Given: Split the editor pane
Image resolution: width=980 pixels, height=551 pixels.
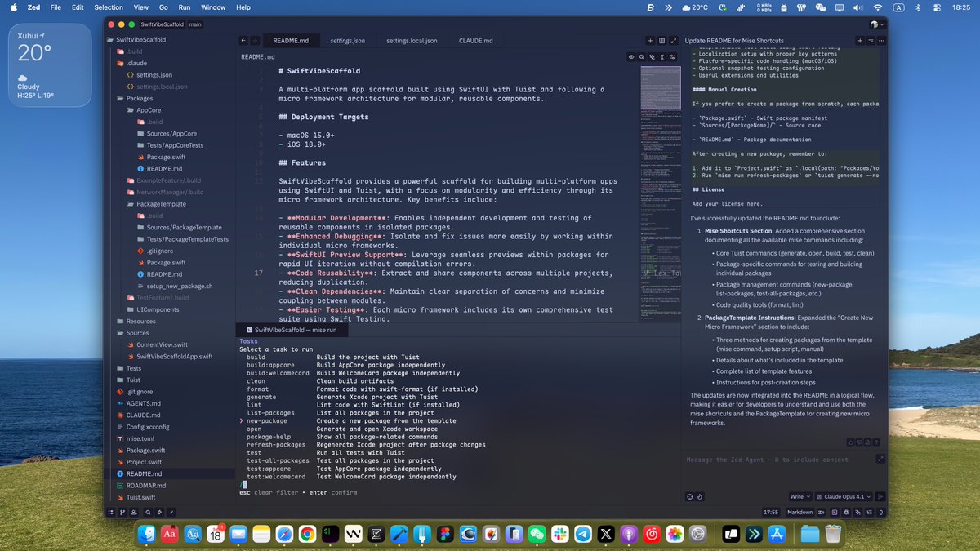Looking at the screenshot, I should pos(661,40).
